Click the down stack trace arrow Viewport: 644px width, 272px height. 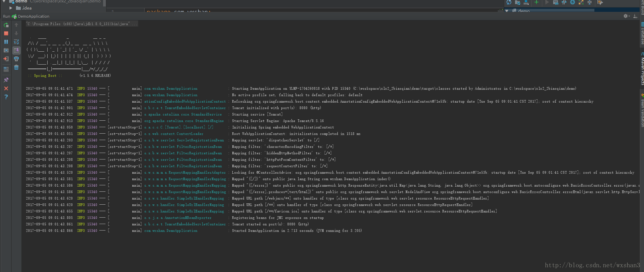(16, 33)
